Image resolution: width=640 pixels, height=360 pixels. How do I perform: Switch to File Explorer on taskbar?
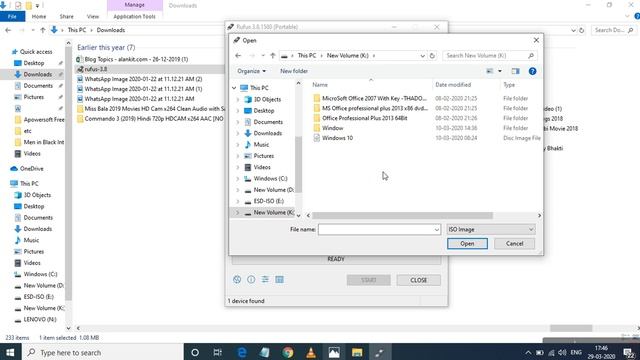(357, 352)
